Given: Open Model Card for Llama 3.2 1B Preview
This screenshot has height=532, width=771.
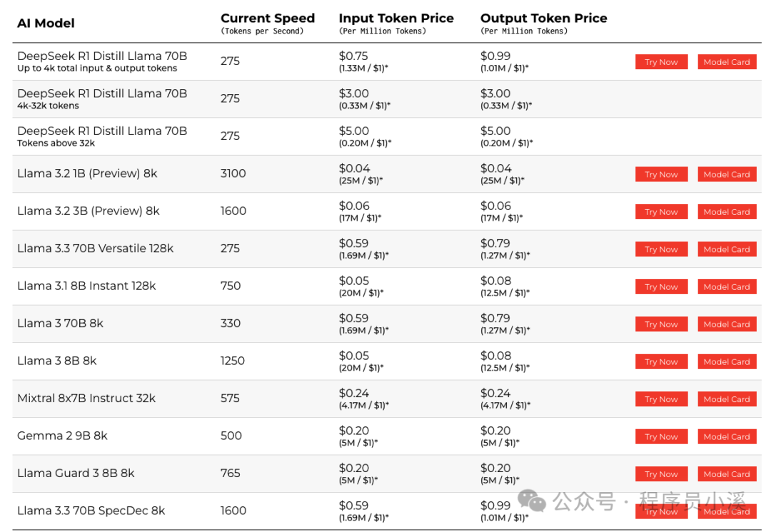Looking at the screenshot, I should (x=727, y=174).
